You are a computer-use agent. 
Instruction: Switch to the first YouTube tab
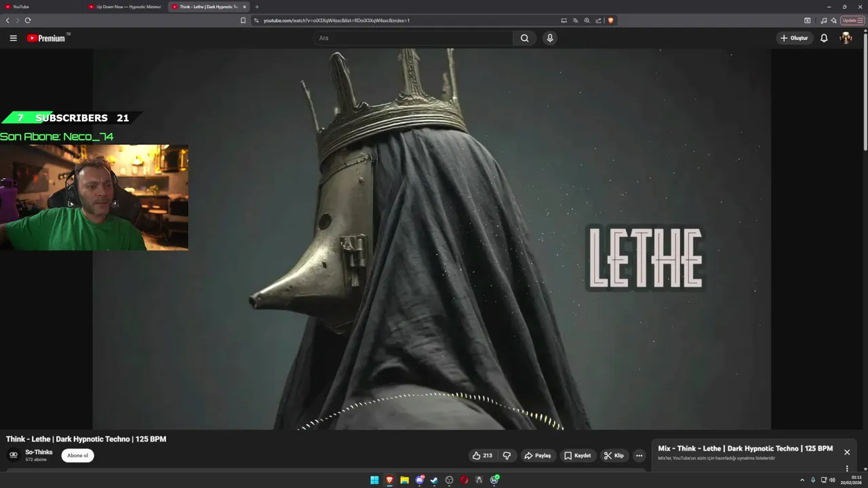click(41, 7)
